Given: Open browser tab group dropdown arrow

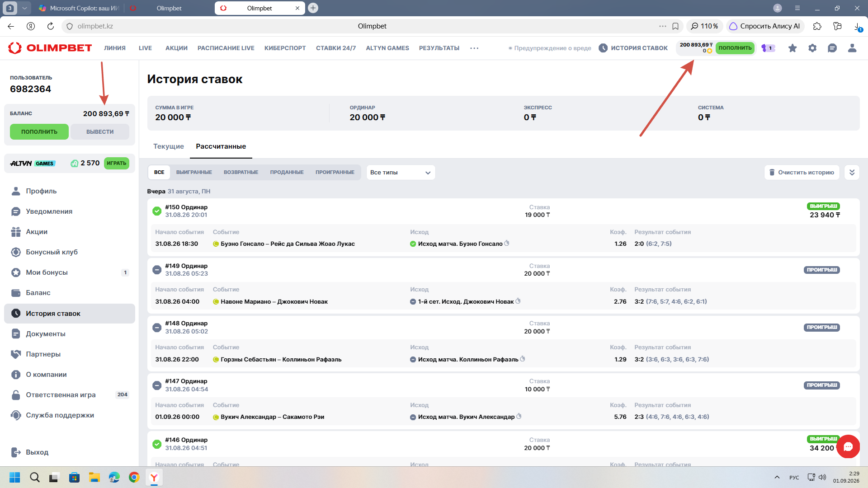Looking at the screenshot, I should pos(24,8).
